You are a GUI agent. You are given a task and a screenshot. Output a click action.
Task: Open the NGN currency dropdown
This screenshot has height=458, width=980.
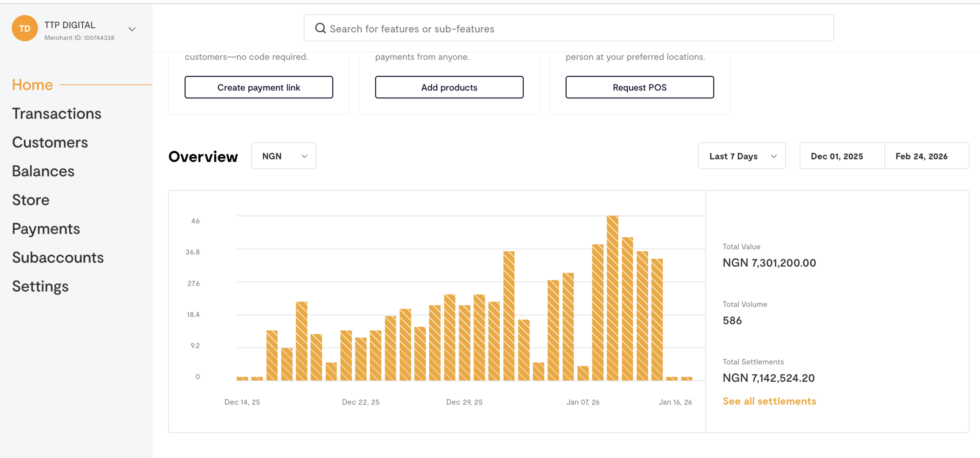[x=284, y=156]
